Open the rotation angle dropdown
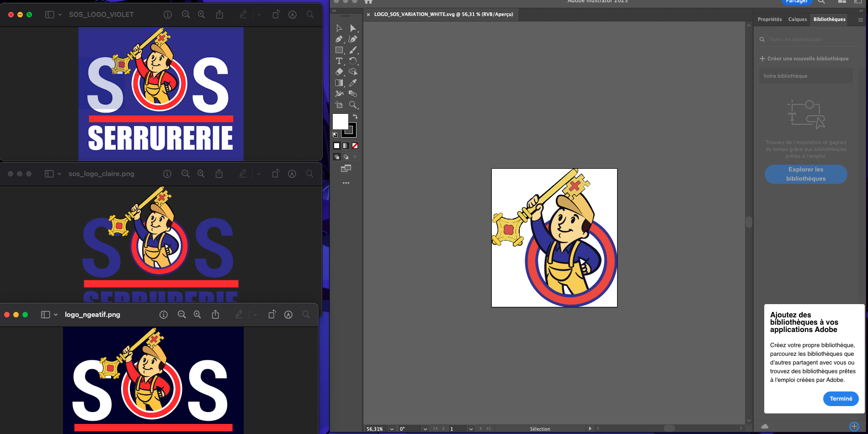 [x=425, y=429]
